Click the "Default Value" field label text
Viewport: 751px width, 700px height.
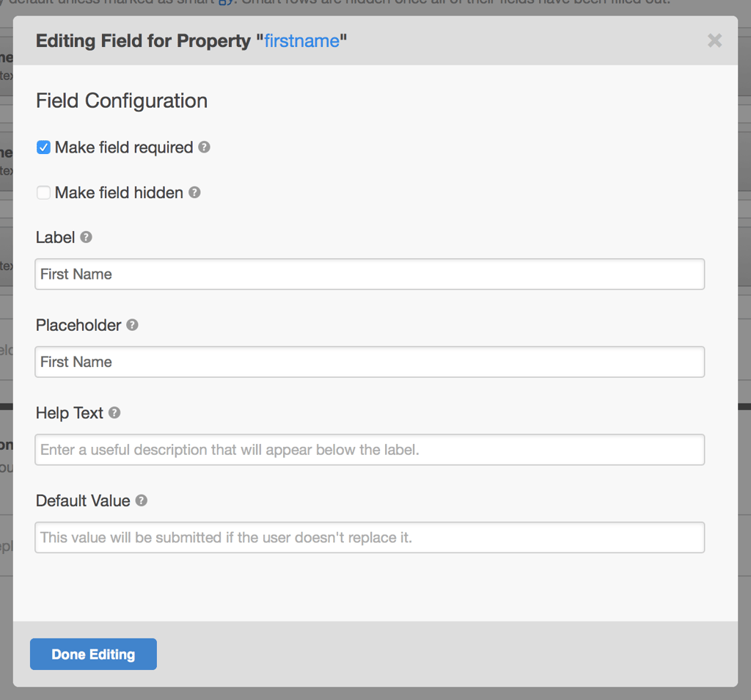pos(83,501)
